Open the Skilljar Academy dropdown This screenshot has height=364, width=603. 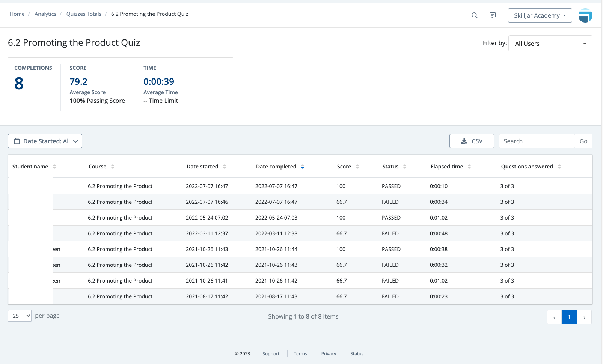(x=540, y=15)
